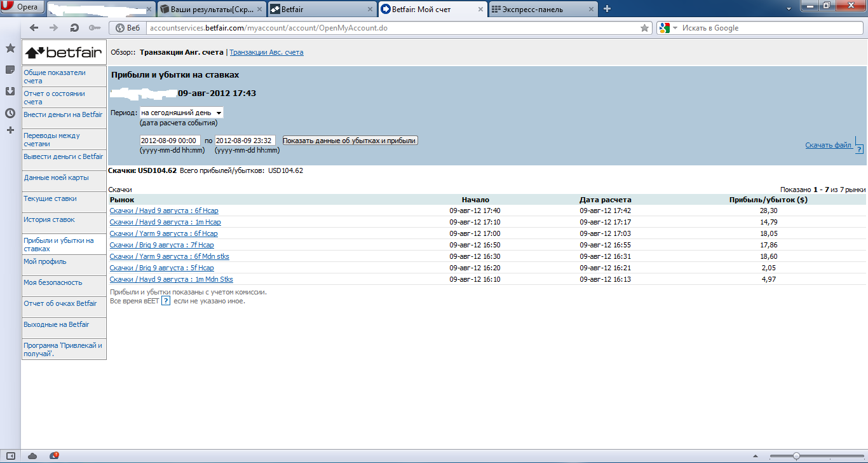Open the Brig 5f Hcap market link

[161, 268]
